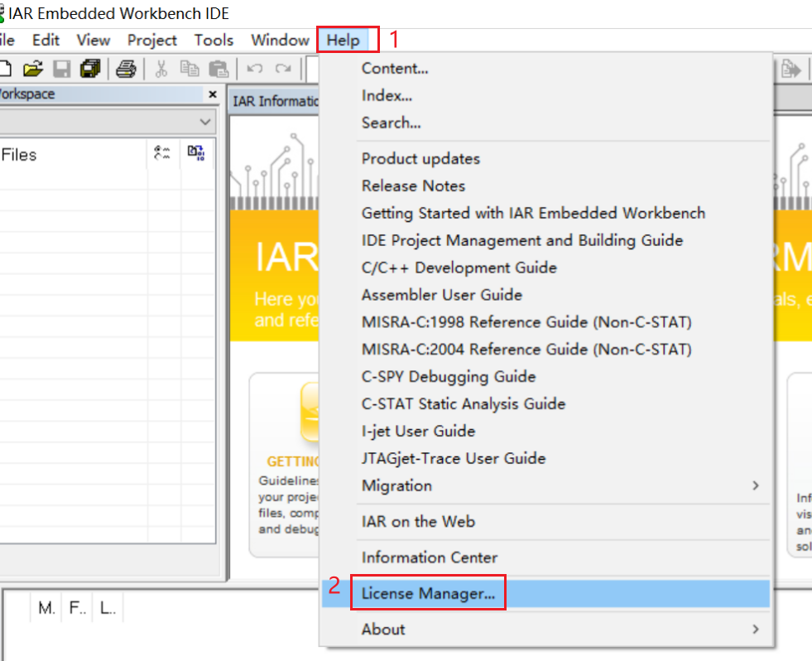Open Assembler User Guide
This screenshot has width=812, height=661.
tap(545, 295)
